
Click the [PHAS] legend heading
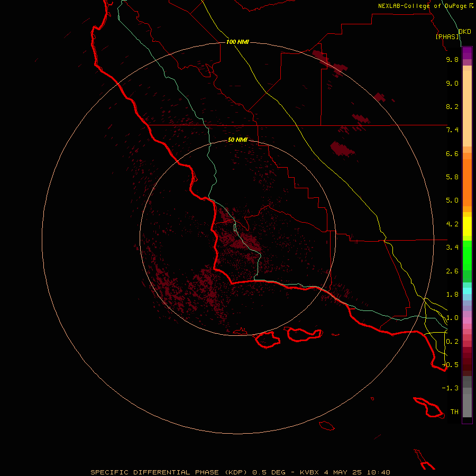click(447, 36)
